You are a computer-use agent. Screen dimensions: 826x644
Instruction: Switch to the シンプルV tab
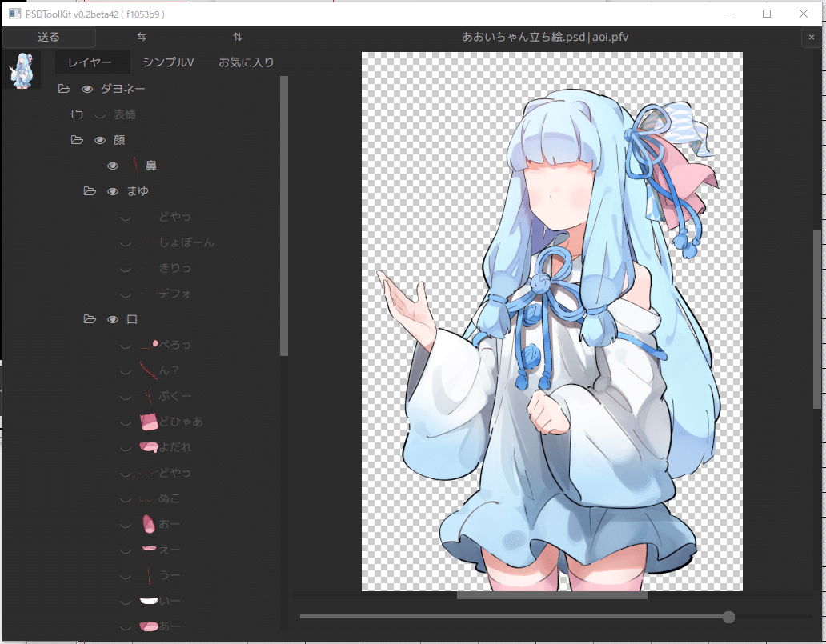coord(169,62)
